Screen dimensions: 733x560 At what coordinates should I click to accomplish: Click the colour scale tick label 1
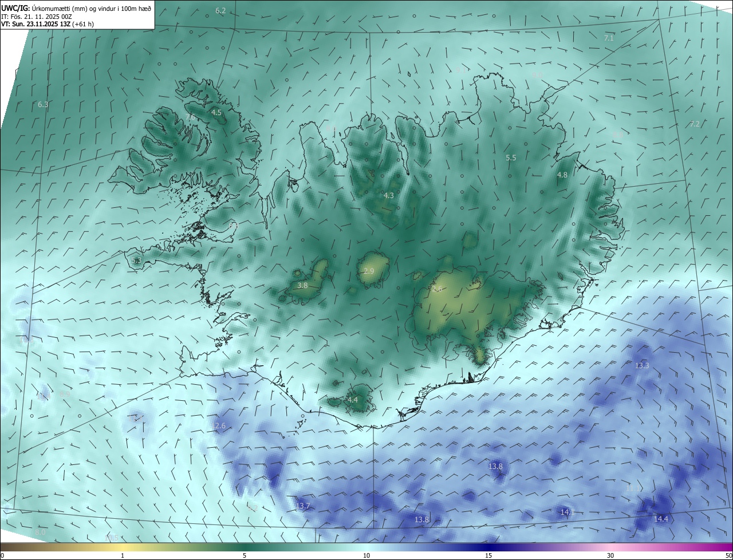[123, 555]
